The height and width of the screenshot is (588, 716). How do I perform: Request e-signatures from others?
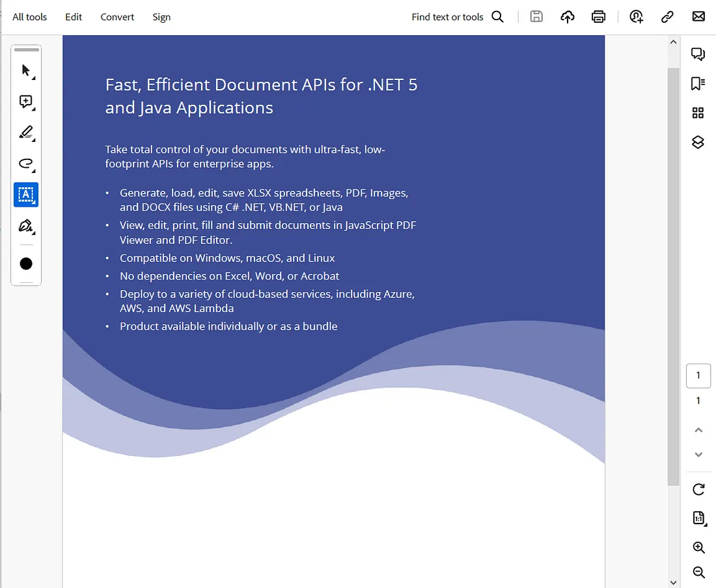(x=636, y=16)
